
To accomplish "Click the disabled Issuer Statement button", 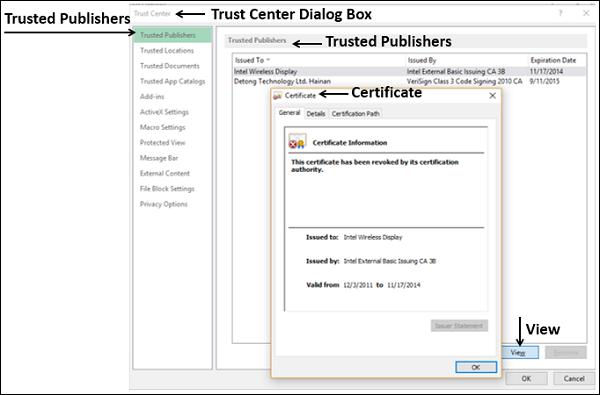I will (x=459, y=326).
